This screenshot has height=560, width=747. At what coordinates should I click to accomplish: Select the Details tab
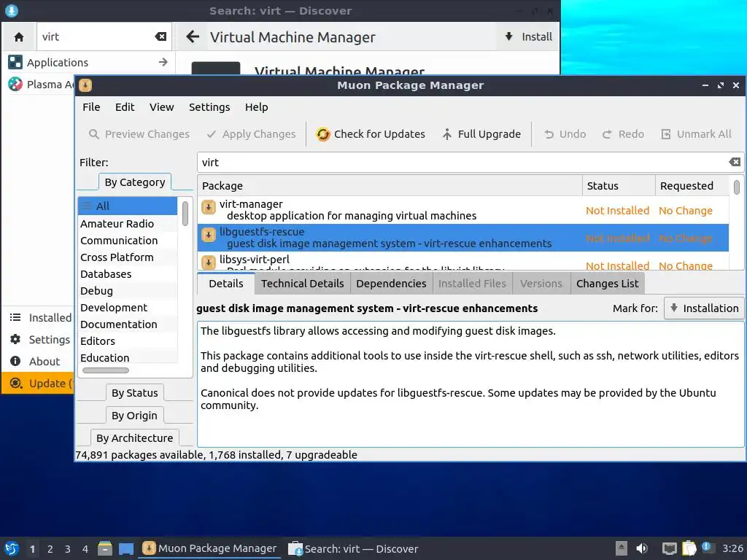[x=226, y=284]
